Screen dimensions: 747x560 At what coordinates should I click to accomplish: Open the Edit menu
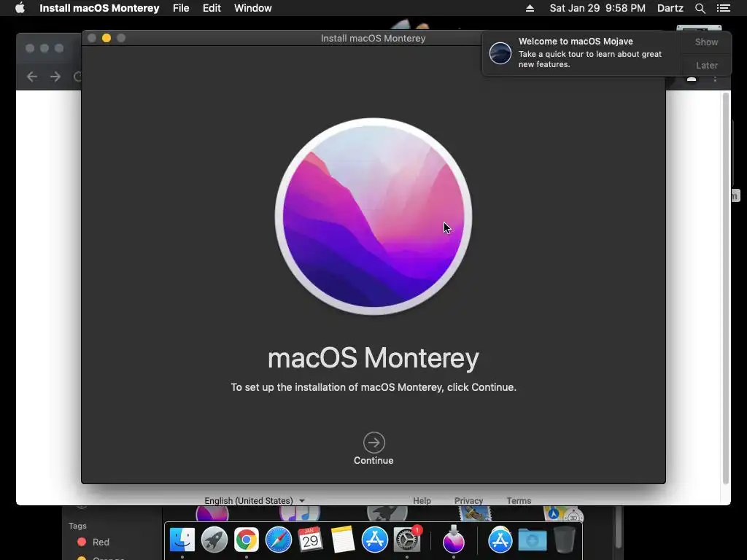tap(212, 8)
